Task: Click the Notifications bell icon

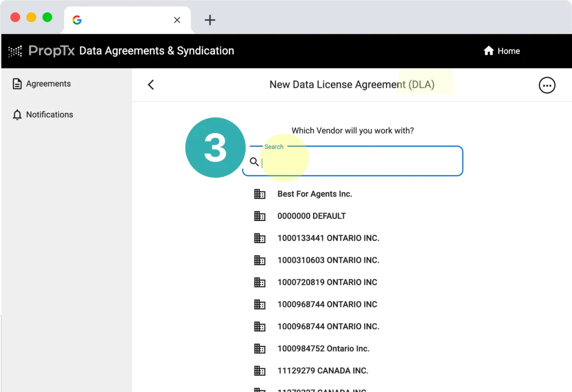Action: (17, 115)
